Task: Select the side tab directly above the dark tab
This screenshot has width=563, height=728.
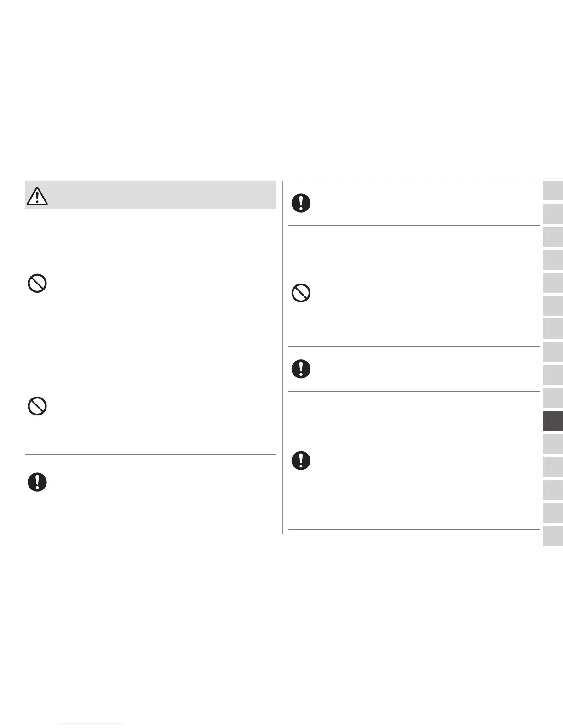Action: click(553, 398)
